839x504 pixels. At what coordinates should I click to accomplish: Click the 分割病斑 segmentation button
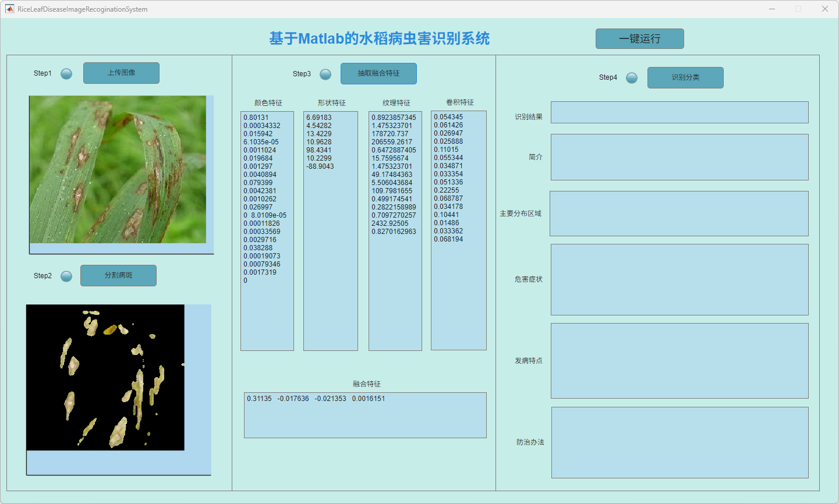pyautogui.click(x=118, y=275)
